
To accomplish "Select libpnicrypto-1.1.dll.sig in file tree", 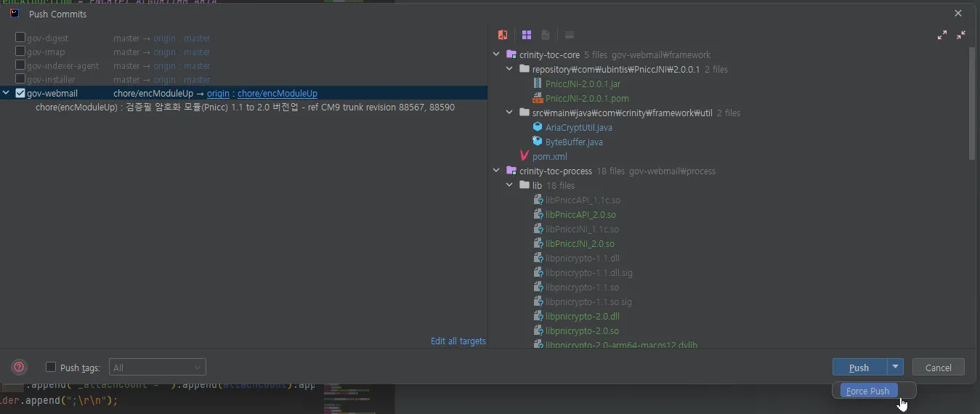I will click(x=589, y=272).
